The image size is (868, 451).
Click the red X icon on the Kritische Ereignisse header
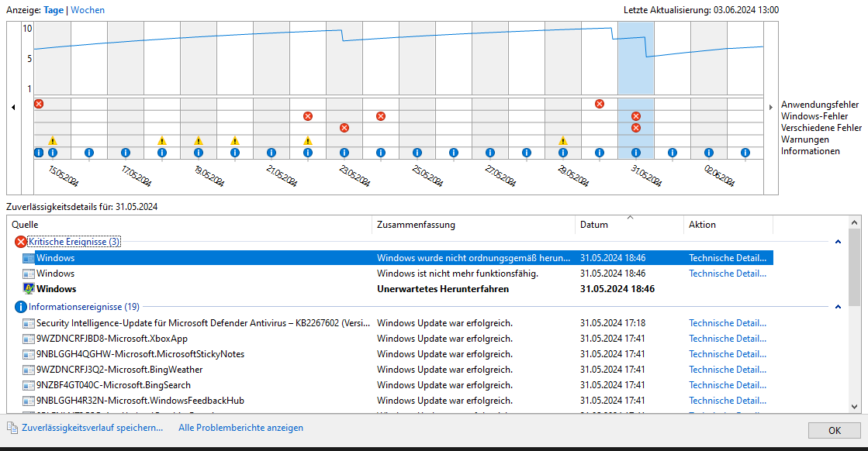(21, 242)
